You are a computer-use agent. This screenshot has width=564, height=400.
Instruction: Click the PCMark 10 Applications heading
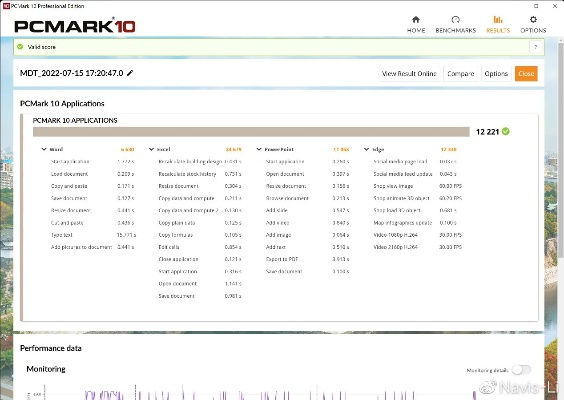click(x=62, y=104)
